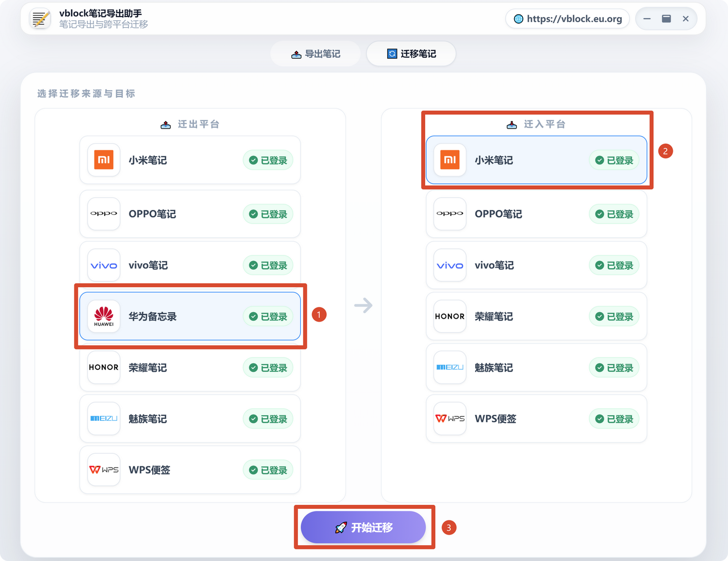
Task: Minimize the vblock window
Action: (x=647, y=19)
